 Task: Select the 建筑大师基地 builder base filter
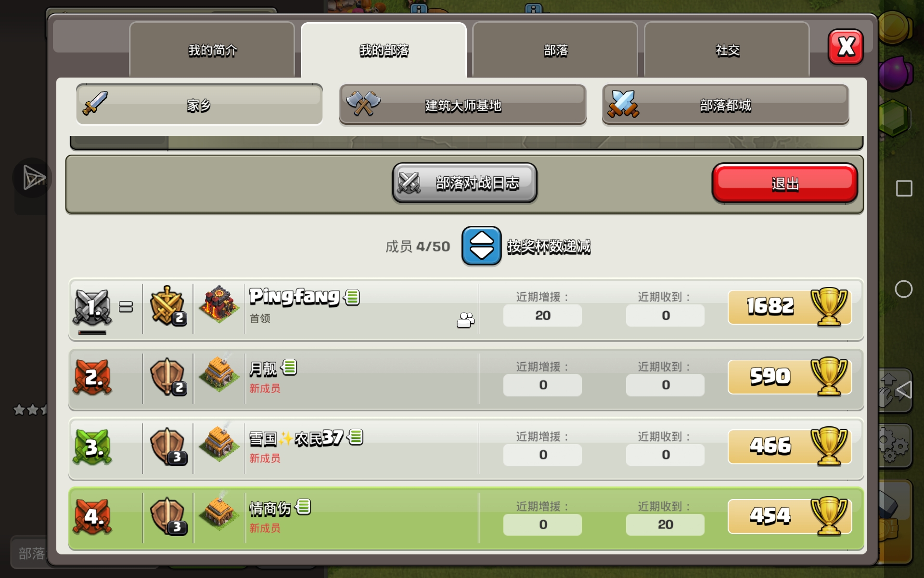[462, 105]
